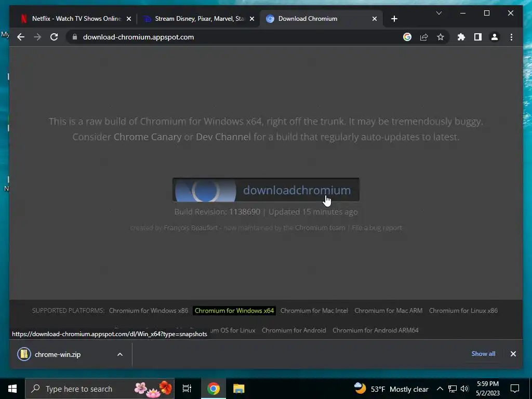Click the forward navigation arrow
The width and height of the screenshot is (532, 399).
point(37,37)
